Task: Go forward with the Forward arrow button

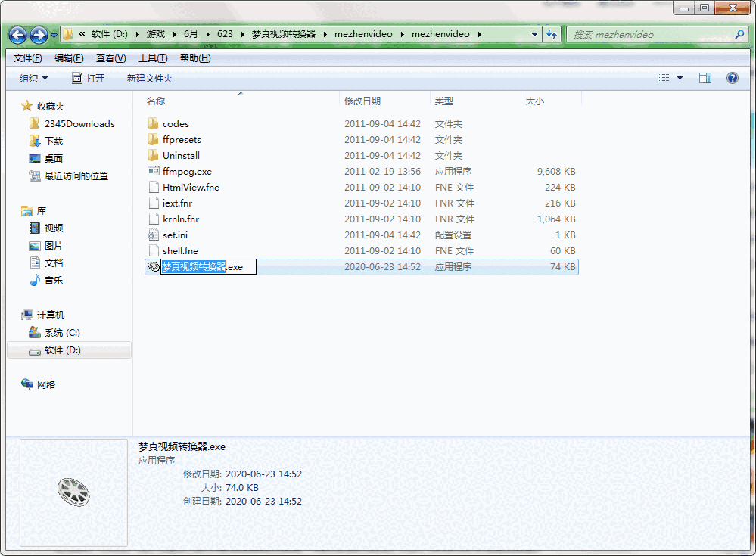Action: 39,35
